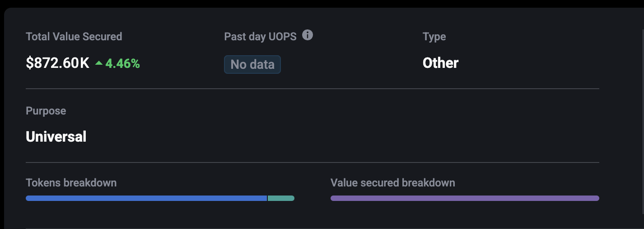Select the teal segment of Tokens breakdown bar

click(281, 198)
